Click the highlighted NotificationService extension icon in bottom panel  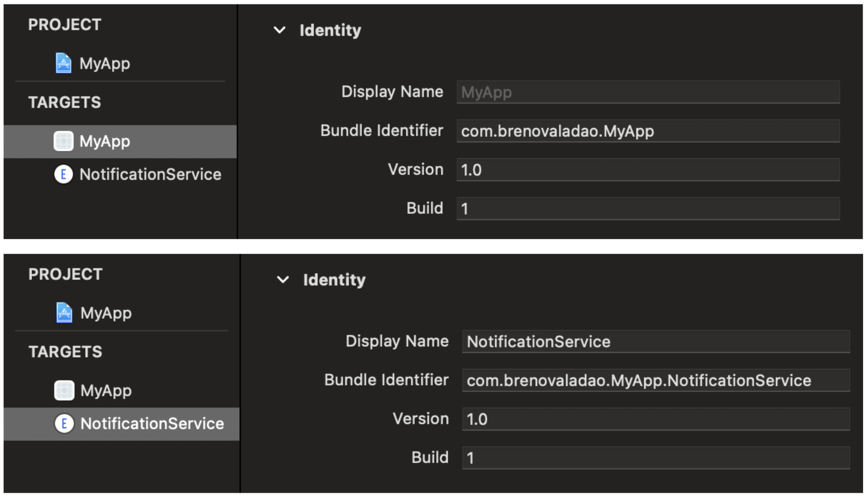[64, 423]
